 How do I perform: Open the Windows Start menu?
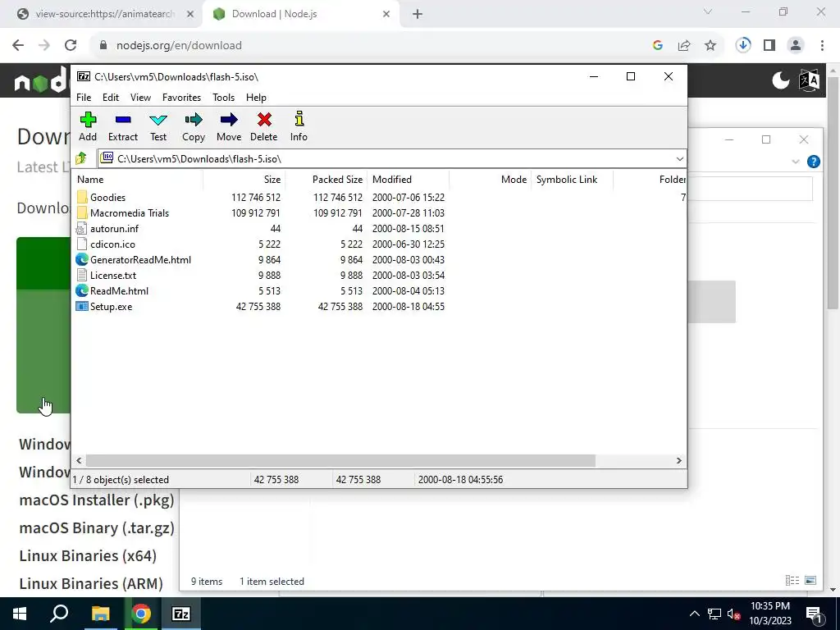20,614
